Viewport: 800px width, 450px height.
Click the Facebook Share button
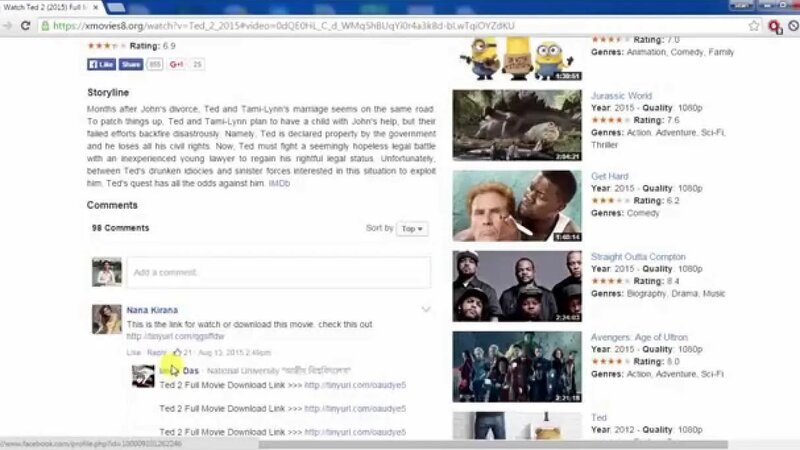pos(131,64)
